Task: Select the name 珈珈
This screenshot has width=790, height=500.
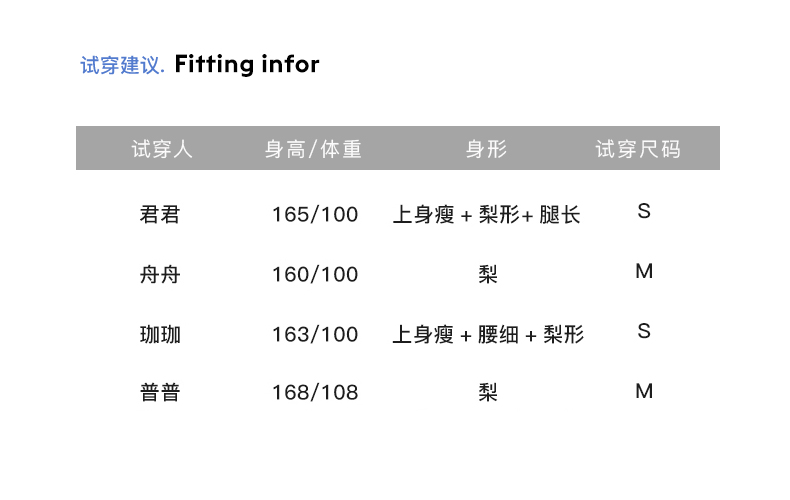Action: tap(160, 334)
